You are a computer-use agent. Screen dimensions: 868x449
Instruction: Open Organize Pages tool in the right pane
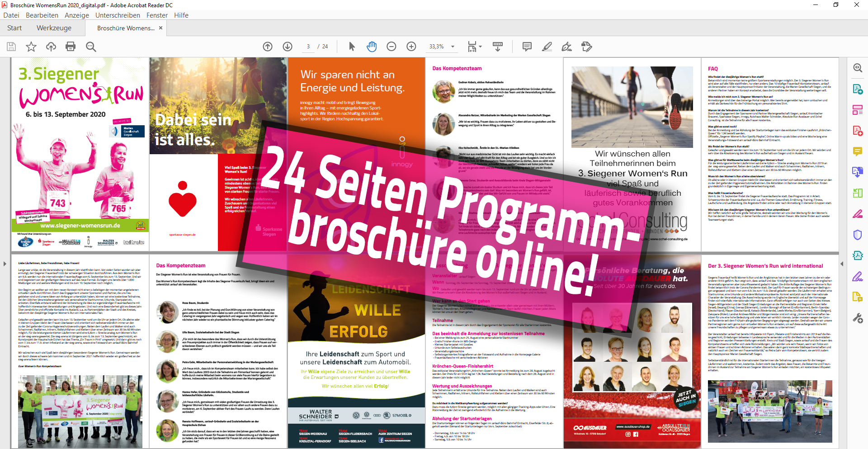click(858, 193)
